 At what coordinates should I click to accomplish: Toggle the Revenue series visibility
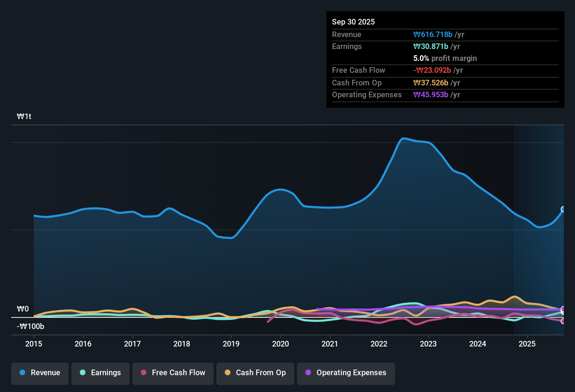coord(40,373)
